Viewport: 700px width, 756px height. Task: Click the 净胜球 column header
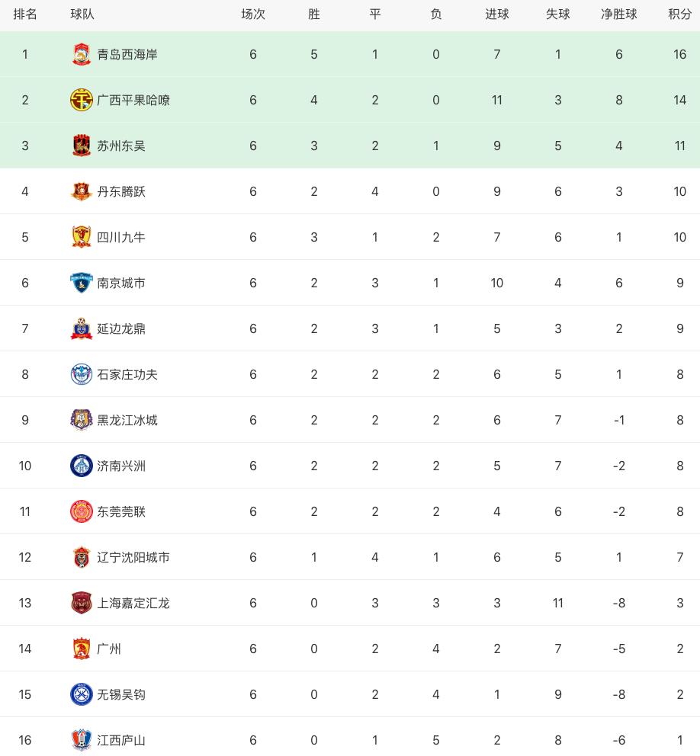618,14
